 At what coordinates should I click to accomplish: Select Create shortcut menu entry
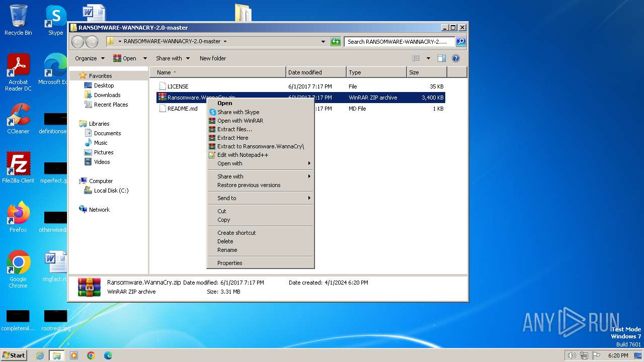click(261, 233)
